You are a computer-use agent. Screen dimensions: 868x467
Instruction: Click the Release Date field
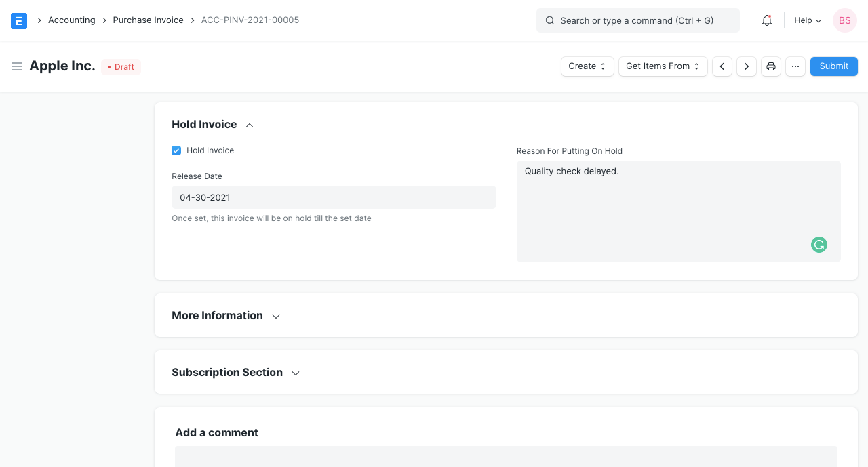tap(334, 197)
